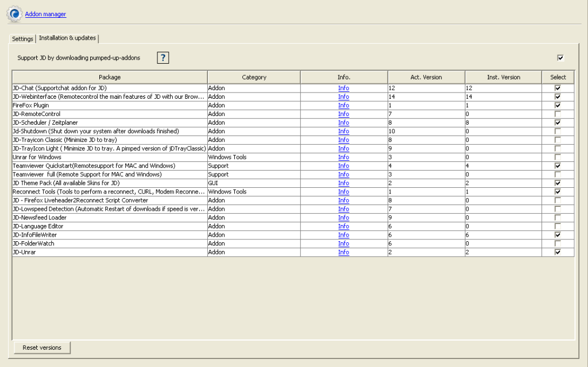Screen dimensions: 588x367
Task: Click the GUI category cell
Action: click(x=254, y=183)
